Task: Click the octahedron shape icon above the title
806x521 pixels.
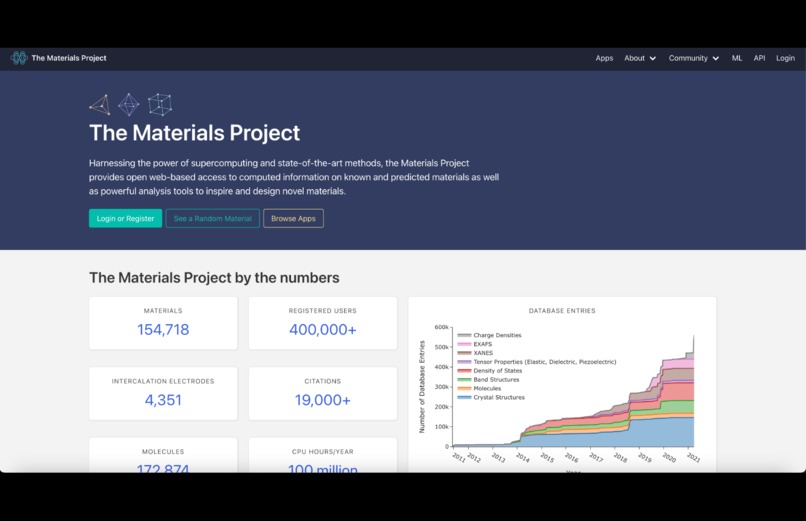Action: pos(129,104)
